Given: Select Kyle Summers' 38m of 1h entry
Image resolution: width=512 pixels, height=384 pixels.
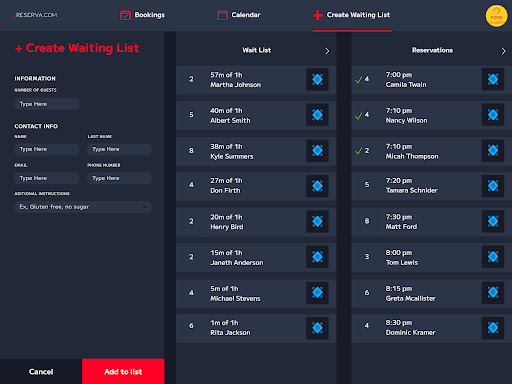Looking at the screenshot, I should click(x=256, y=151).
